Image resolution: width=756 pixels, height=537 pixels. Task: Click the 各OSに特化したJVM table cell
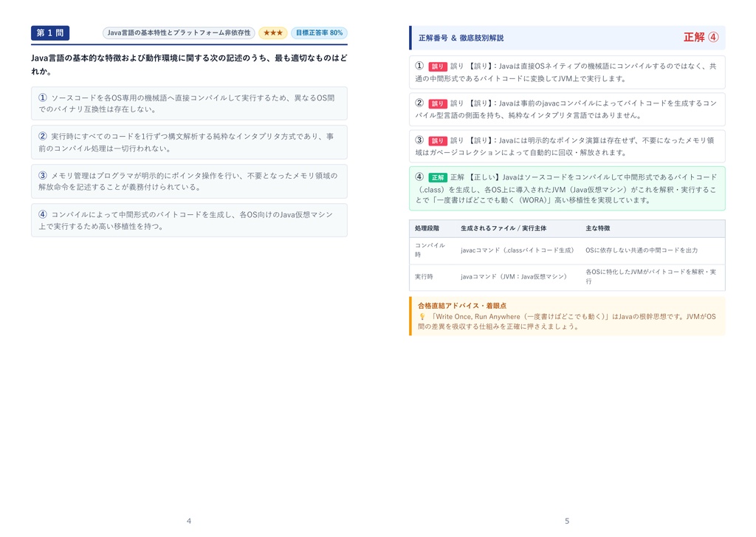click(651, 276)
